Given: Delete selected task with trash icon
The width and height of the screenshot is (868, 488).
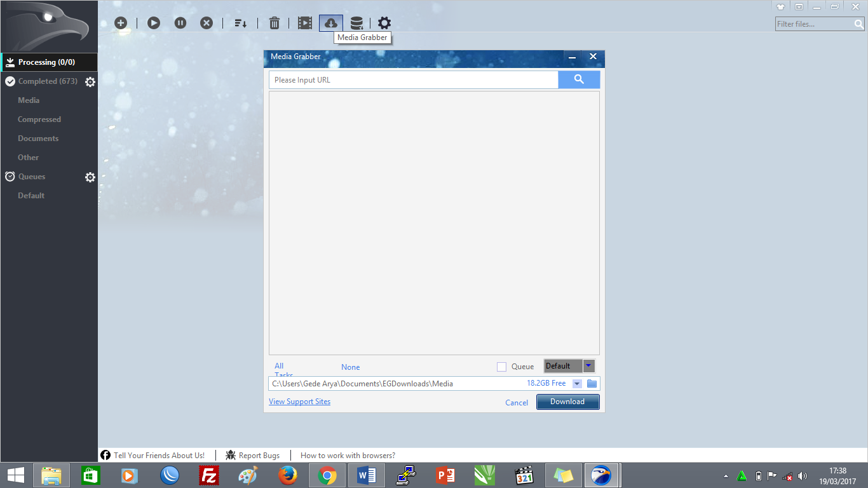Looking at the screenshot, I should [275, 23].
